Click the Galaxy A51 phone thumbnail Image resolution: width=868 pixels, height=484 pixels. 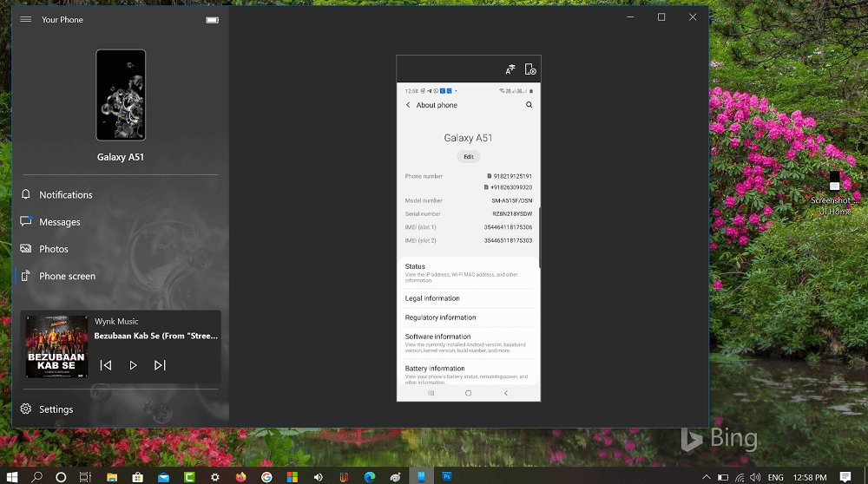point(121,95)
